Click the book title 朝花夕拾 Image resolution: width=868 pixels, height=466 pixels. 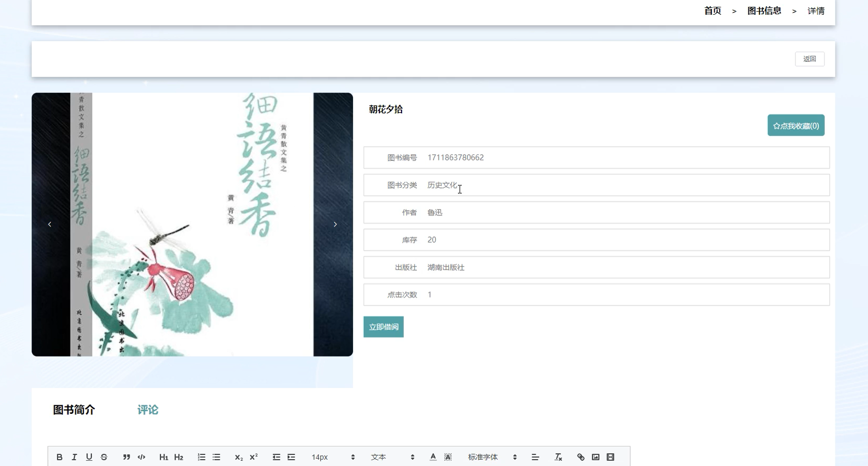point(386,109)
